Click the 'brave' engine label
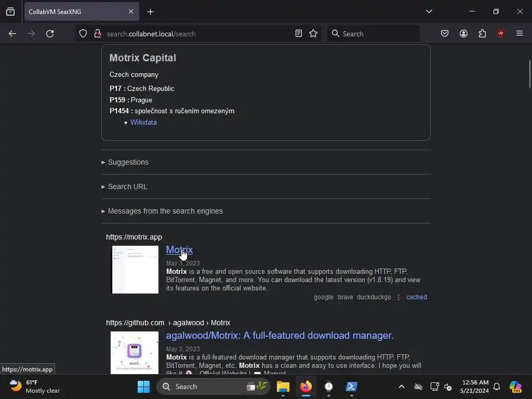 click(x=345, y=297)
